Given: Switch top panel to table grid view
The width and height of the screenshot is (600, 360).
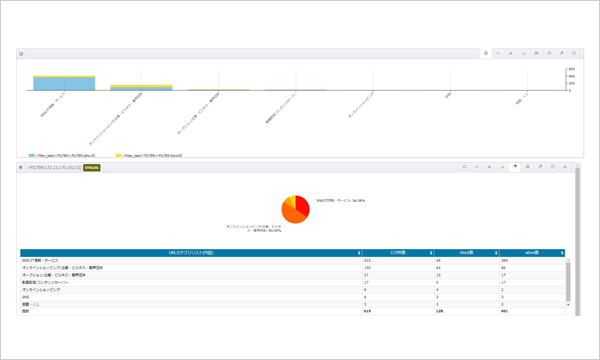Looking at the screenshot, I should tap(536, 53).
